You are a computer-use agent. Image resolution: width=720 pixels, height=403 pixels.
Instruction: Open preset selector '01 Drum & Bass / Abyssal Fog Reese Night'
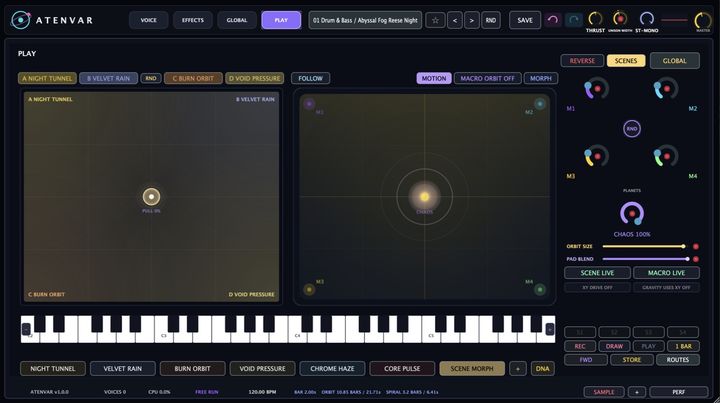pyautogui.click(x=365, y=20)
